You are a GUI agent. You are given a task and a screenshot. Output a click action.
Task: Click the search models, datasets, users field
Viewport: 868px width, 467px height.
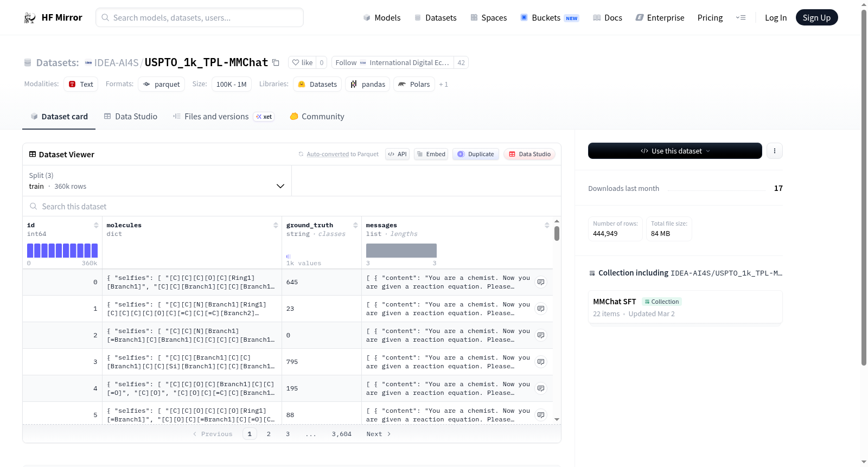(200, 17)
